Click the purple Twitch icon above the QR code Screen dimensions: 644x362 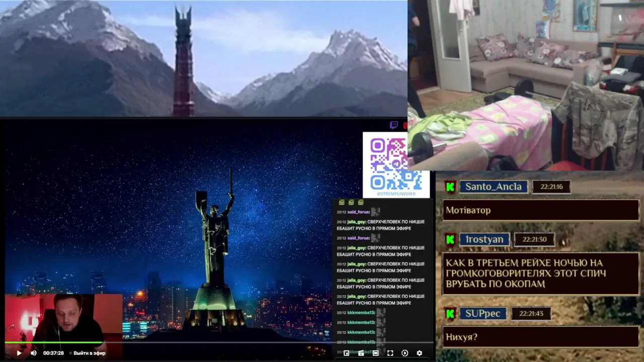coord(394,125)
